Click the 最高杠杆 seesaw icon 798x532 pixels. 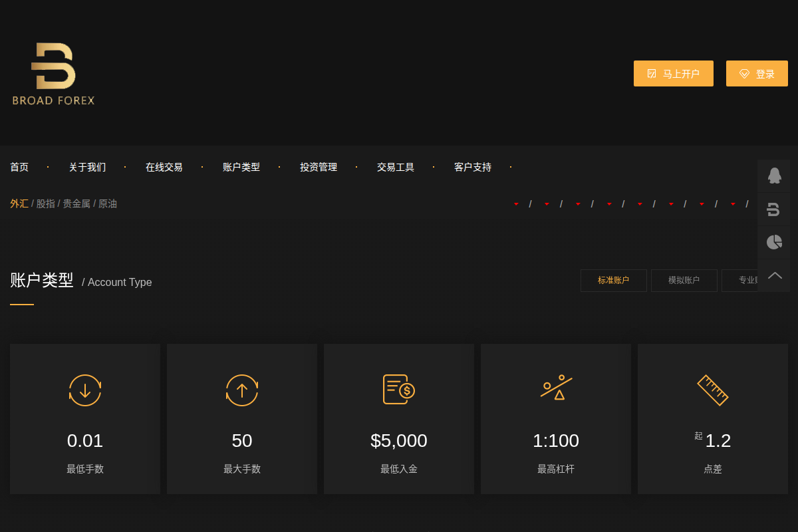click(556, 387)
